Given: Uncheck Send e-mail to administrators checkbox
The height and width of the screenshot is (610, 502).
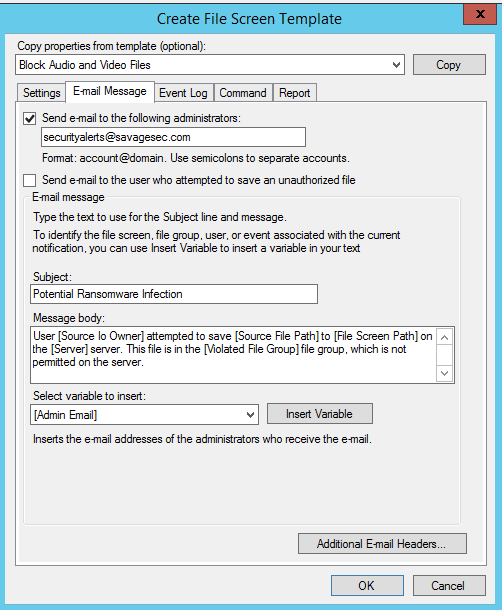Looking at the screenshot, I should point(30,118).
